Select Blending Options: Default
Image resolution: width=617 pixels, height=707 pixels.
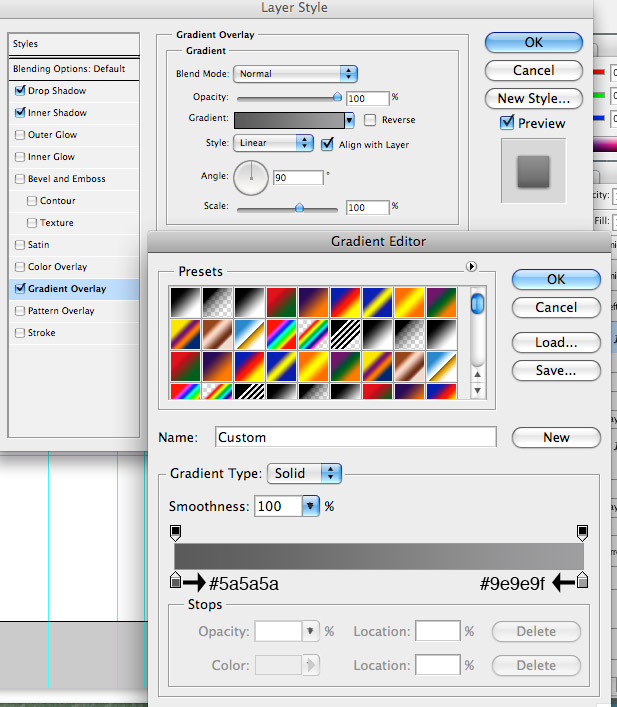74,69
